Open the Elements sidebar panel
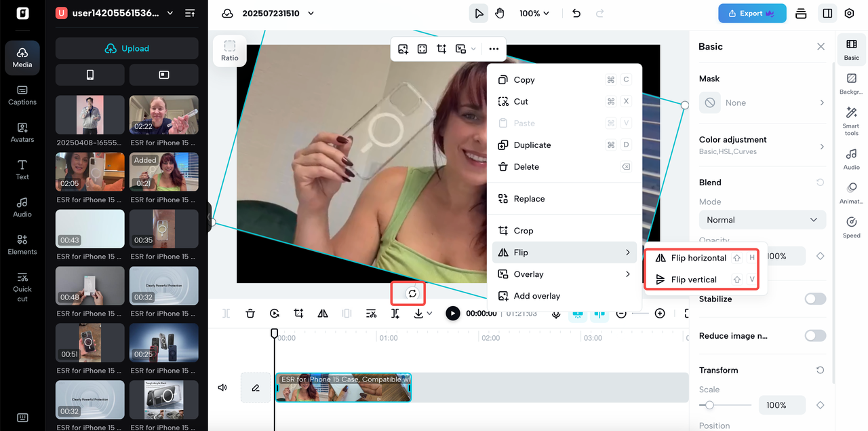The image size is (868, 431). (22, 244)
